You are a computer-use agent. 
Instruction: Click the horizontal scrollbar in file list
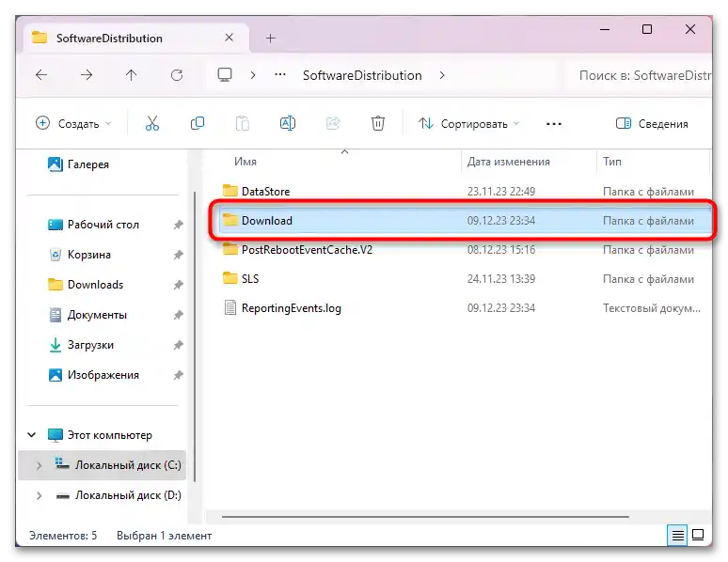point(425,516)
